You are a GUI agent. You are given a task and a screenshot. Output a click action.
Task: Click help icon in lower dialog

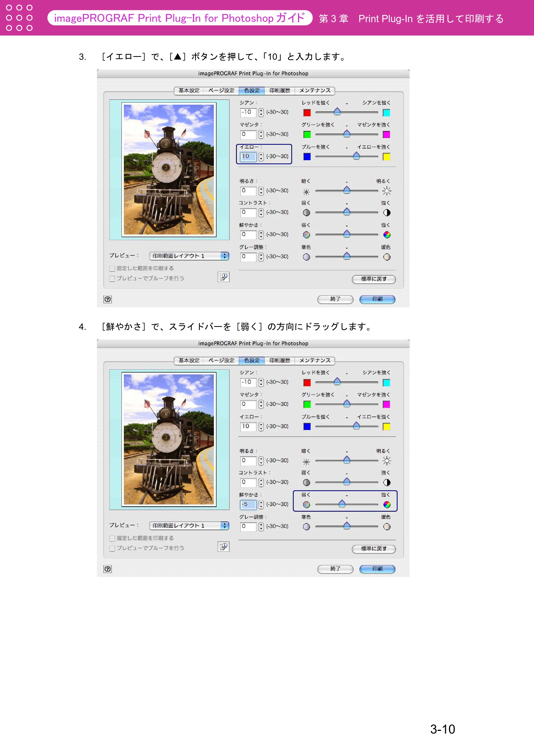point(108,569)
